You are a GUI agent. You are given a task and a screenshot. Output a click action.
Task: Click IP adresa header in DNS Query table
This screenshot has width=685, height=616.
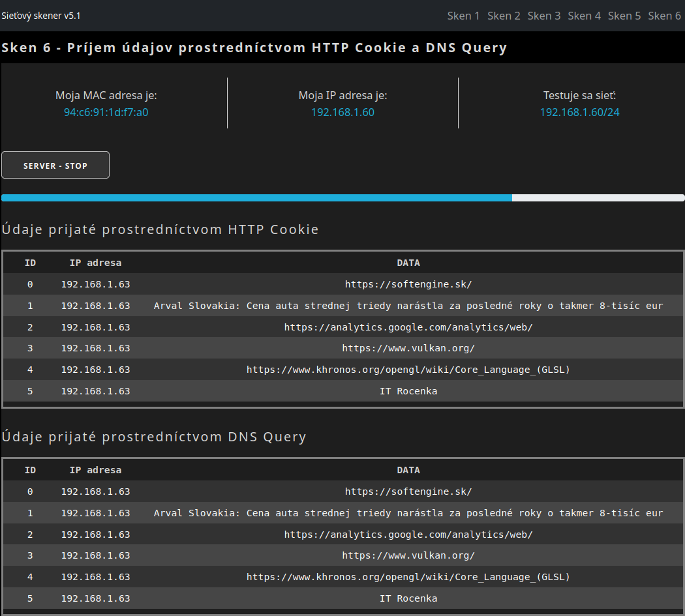coord(95,470)
